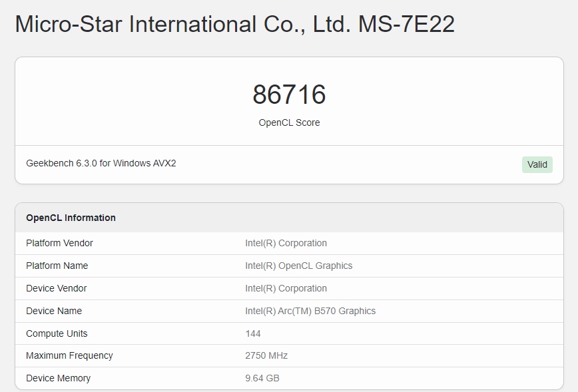Click the 2750 MHz frequency value
Screen dimensions: 578x392
click(266, 355)
